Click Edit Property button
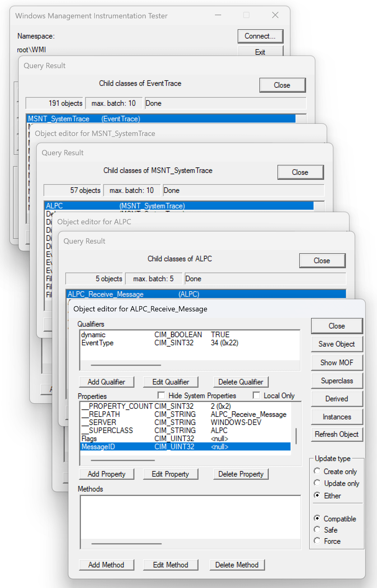 [x=170, y=474]
